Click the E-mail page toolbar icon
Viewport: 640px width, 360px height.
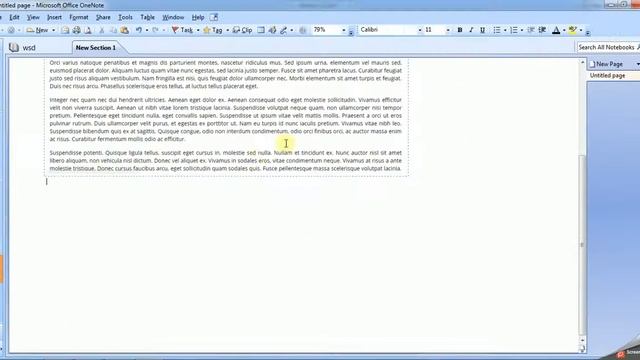pos(65,30)
